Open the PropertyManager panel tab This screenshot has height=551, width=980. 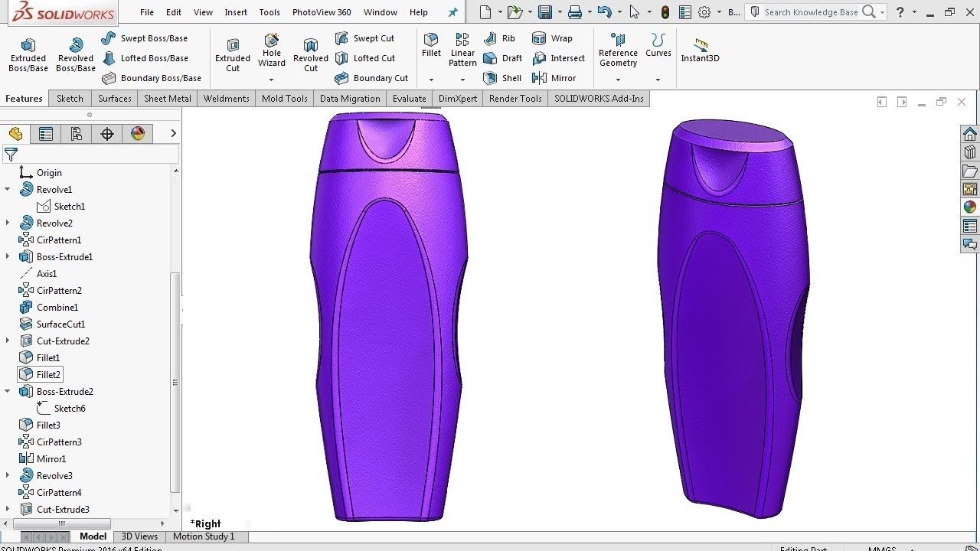coord(46,134)
